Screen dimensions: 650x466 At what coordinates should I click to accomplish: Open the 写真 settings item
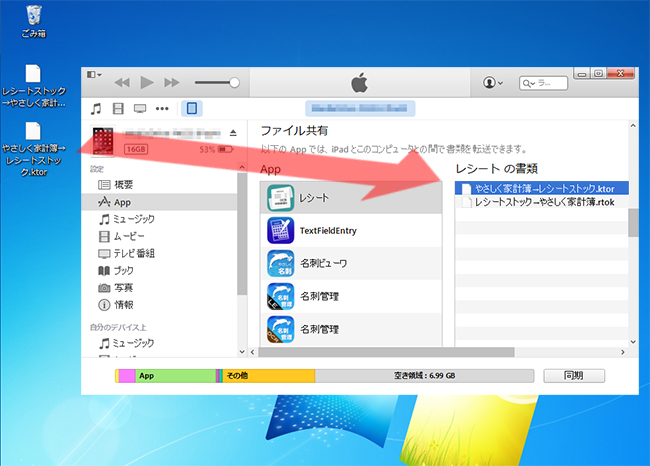coord(159,288)
